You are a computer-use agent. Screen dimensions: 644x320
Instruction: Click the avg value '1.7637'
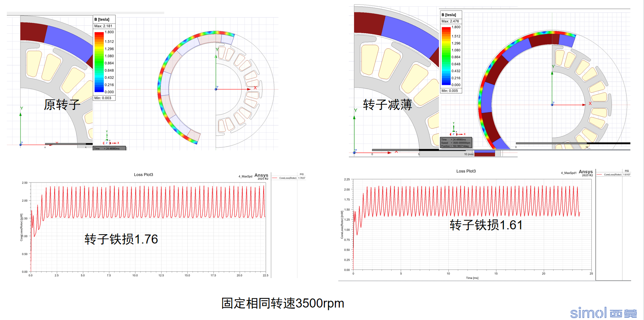[302, 178]
